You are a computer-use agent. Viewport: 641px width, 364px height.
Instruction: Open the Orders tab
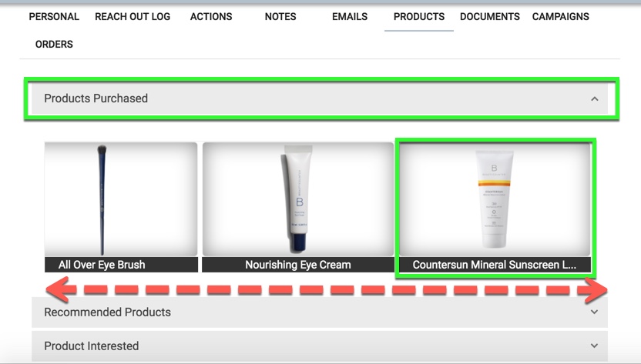tap(54, 44)
